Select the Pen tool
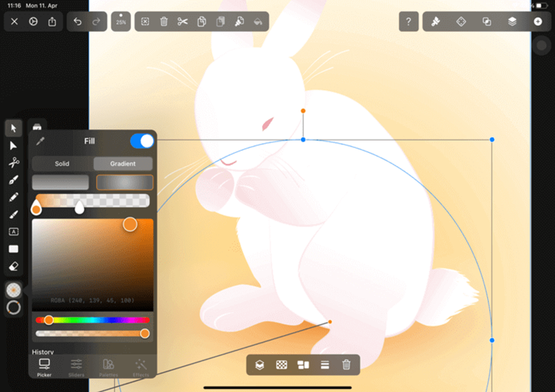555x392 pixels. [14, 180]
